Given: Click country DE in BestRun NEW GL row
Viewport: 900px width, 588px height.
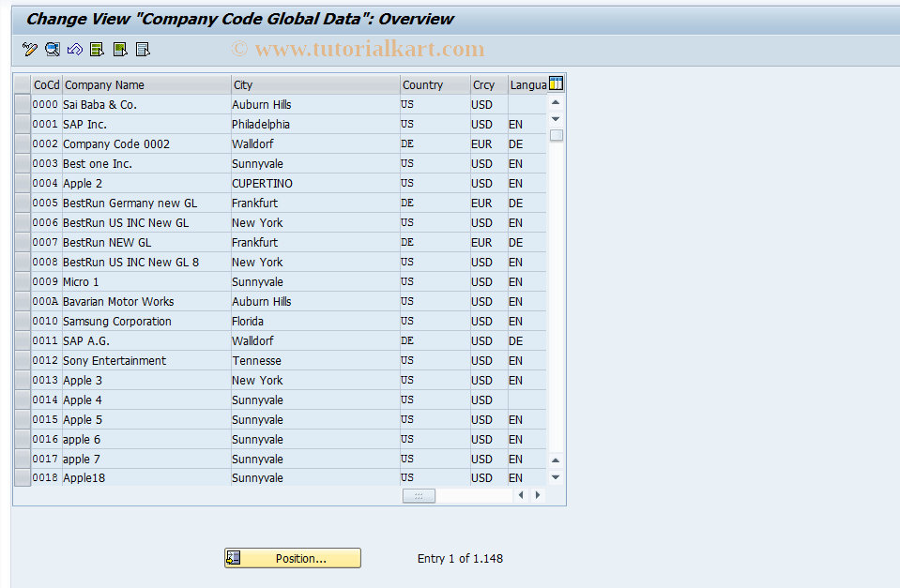Looking at the screenshot, I should tap(407, 243).
